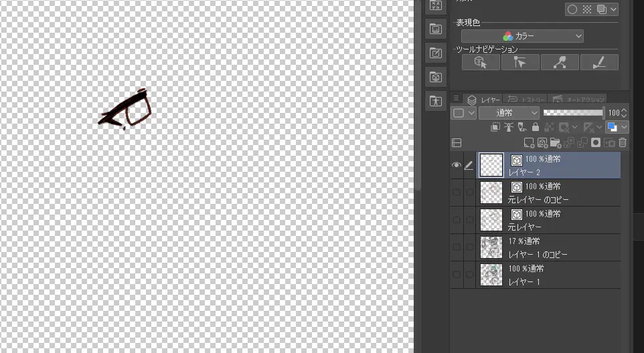Viewport: 644px width, 353px height.
Task: Select the 元レイヤー のコピー thumbnail
Action: (x=491, y=193)
